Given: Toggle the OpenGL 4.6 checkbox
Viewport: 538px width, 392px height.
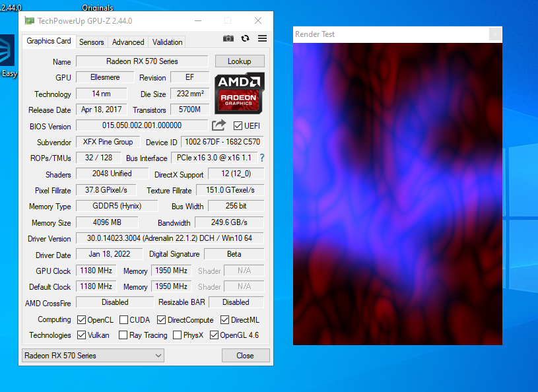Looking at the screenshot, I should (214, 335).
